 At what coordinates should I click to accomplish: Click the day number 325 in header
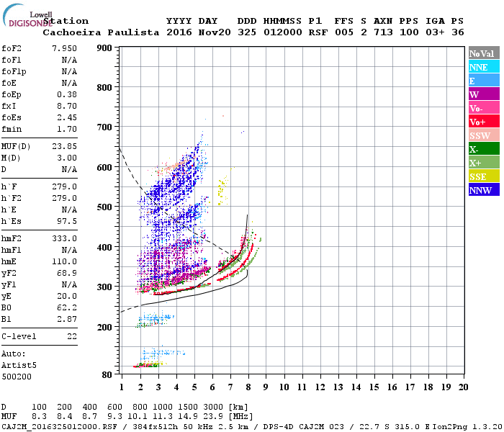[247, 32]
